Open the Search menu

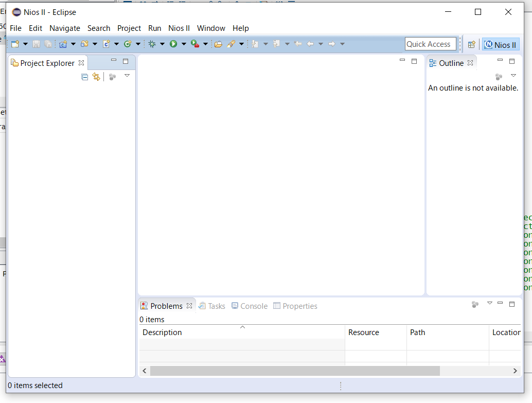point(99,28)
